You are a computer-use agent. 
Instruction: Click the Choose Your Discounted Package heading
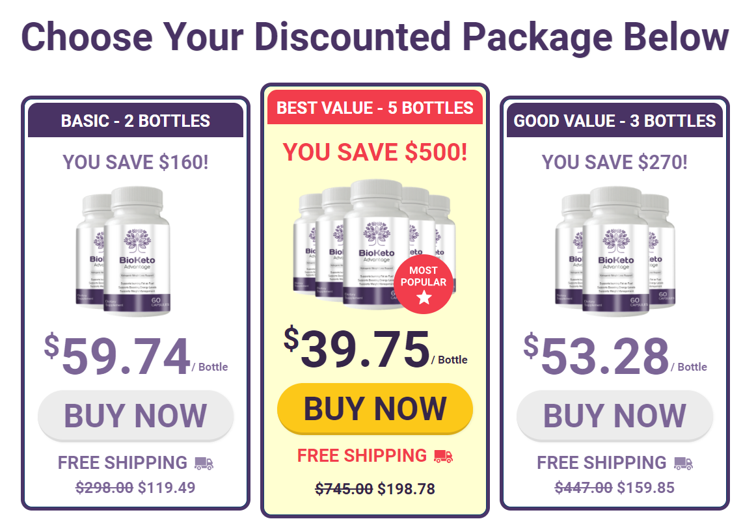(375, 37)
